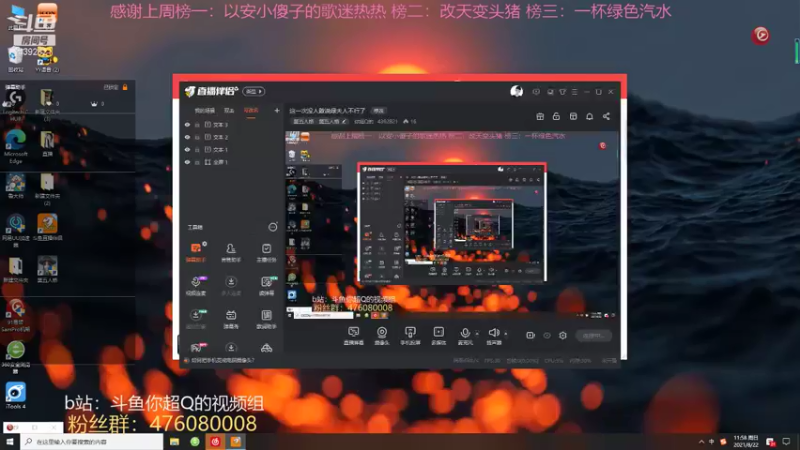Open settings gear in stream companion toolbar
800x450 pixels.
pyautogui.click(x=563, y=335)
